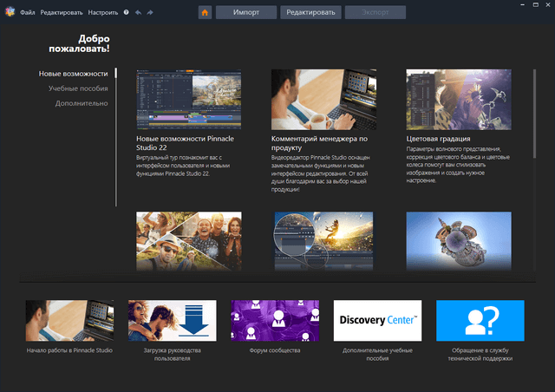Click the Undo arrow icon

137,13
